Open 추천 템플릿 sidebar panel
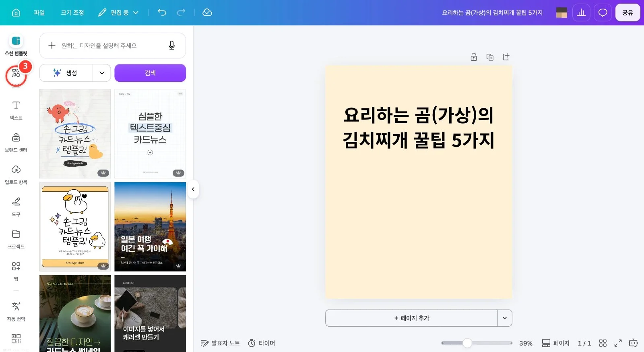This screenshot has height=352, width=644. [x=16, y=45]
